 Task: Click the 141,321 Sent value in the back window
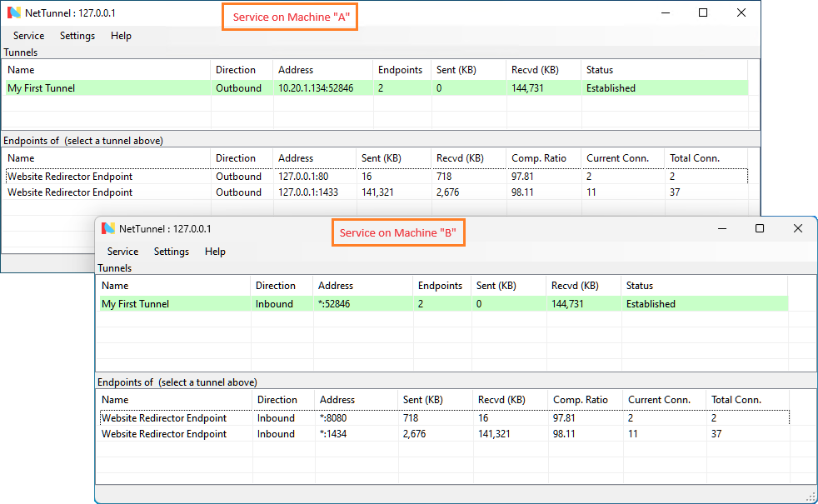tap(377, 192)
